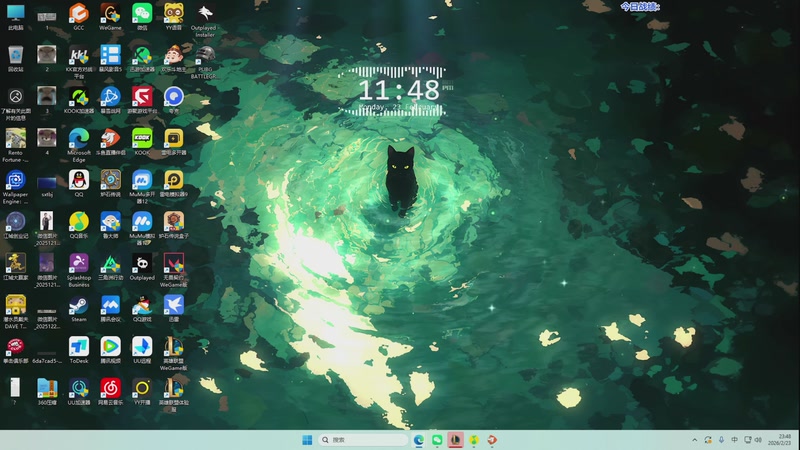Open the volume control tray icon
This screenshot has height=450, width=800.
758,440
